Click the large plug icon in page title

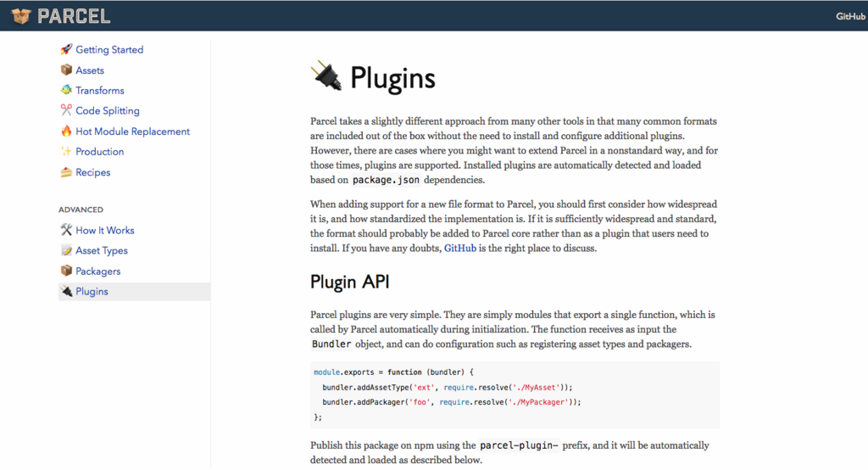point(326,76)
